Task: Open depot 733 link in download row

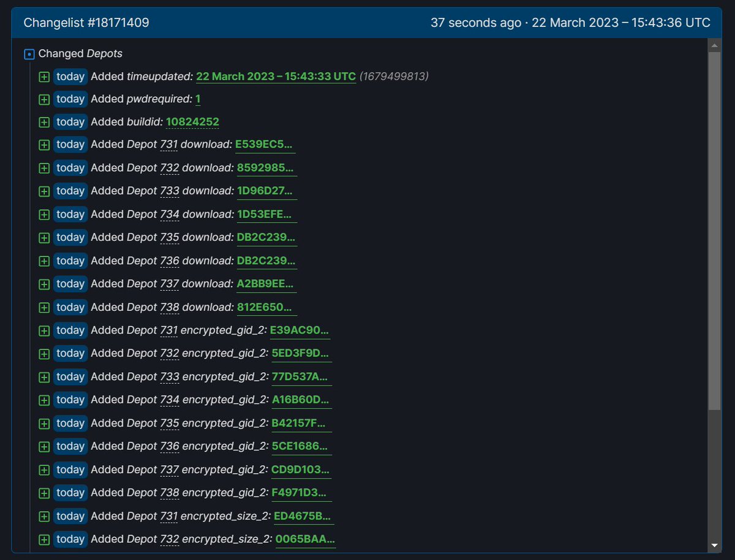Action: (170, 192)
